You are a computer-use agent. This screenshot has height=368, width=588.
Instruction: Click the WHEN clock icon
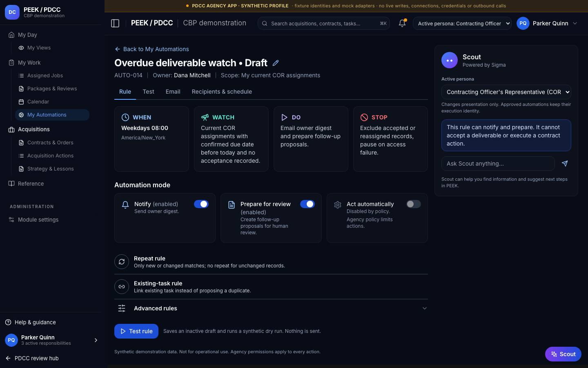coord(125,117)
